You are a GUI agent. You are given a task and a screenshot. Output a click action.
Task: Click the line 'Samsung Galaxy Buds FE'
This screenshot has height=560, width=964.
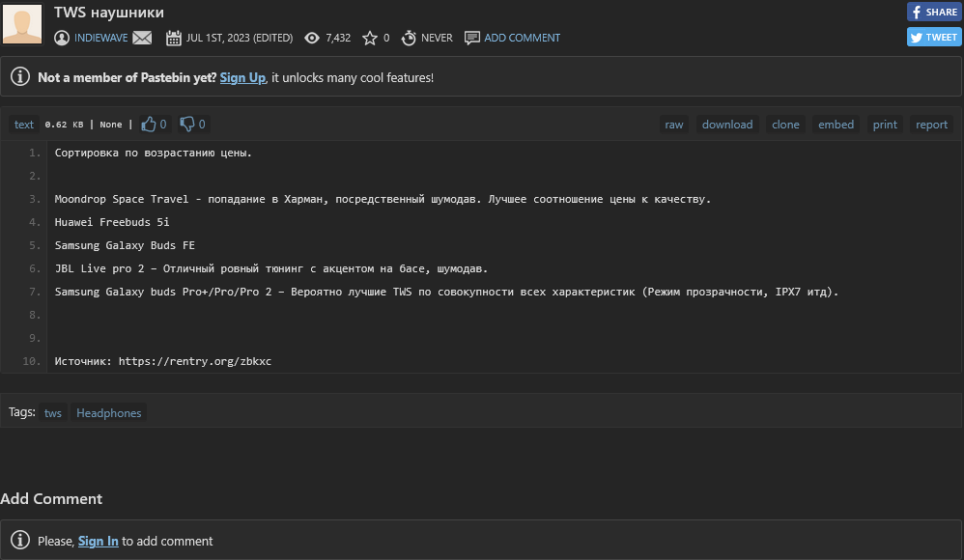coord(125,245)
